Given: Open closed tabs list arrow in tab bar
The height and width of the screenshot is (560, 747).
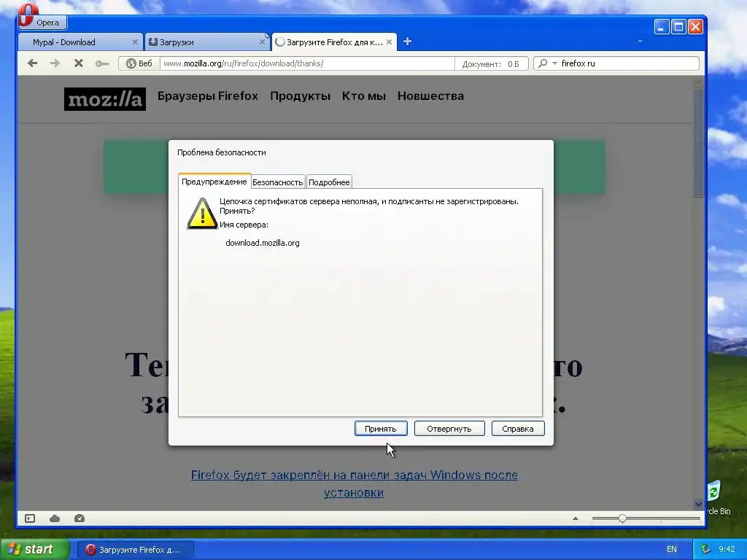Looking at the screenshot, I should click(x=640, y=42).
